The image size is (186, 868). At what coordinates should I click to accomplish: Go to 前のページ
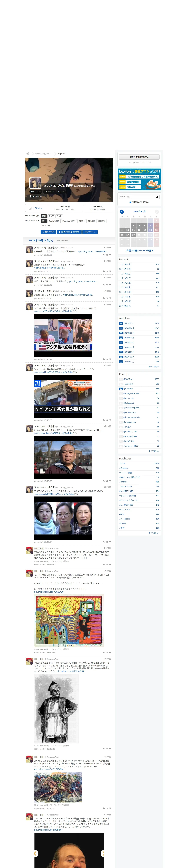click(48, 232)
